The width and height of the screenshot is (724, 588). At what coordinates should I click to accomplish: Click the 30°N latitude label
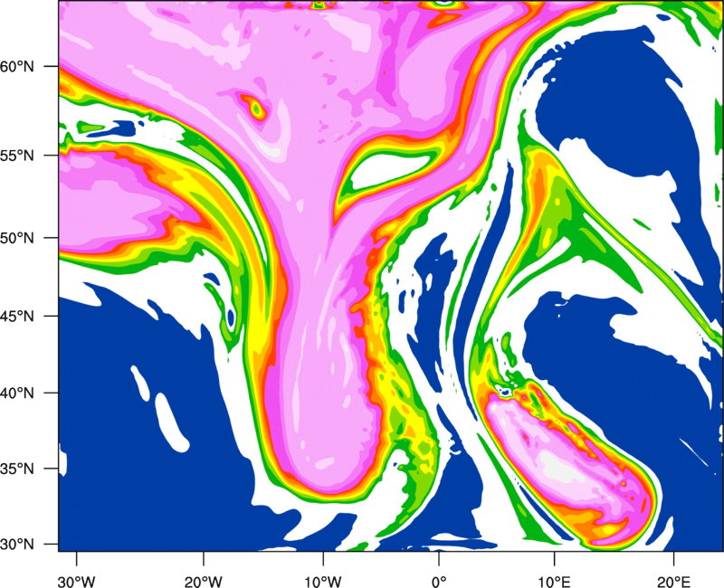pyautogui.click(x=17, y=545)
